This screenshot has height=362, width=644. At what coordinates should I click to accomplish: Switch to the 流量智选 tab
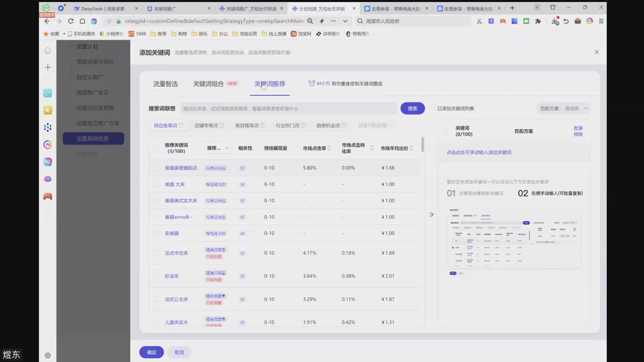point(165,84)
